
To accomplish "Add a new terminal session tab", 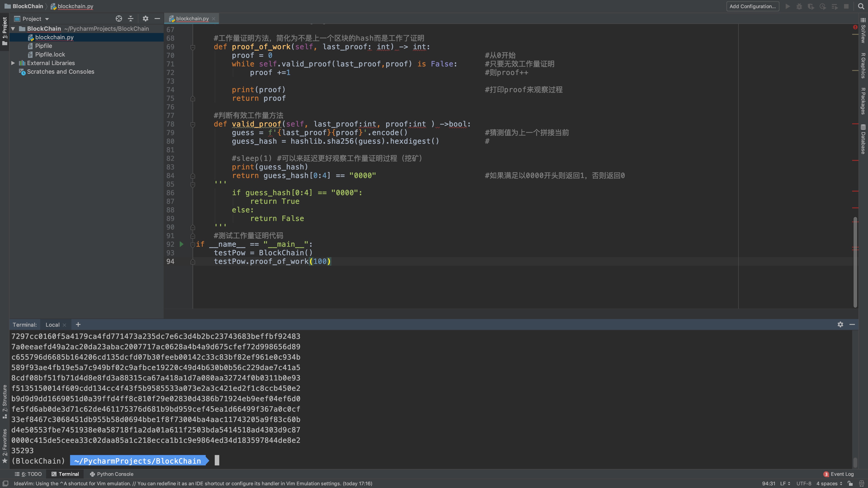I will click(78, 324).
